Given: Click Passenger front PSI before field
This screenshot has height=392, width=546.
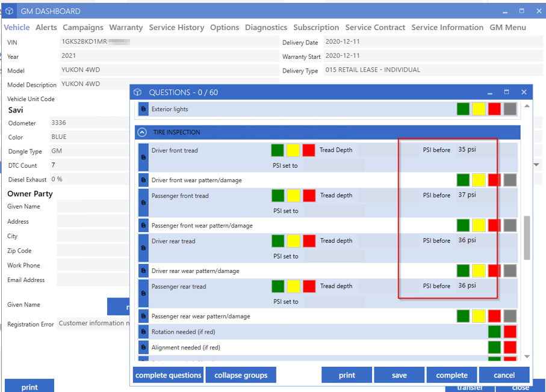Looking at the screenshot, I should click(x=486, y=195).
